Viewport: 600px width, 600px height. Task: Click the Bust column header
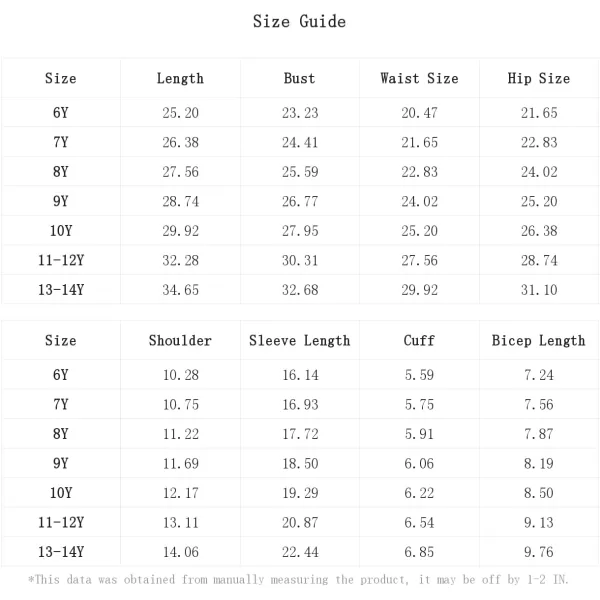point(299,78)
